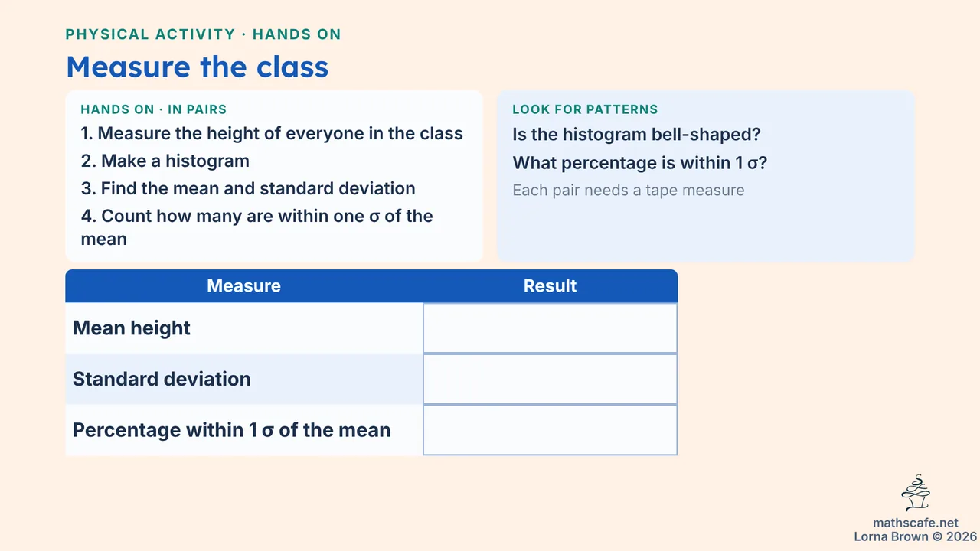
Task: Click step 4 about counting within one σ
Action: [x=257, y=227]
